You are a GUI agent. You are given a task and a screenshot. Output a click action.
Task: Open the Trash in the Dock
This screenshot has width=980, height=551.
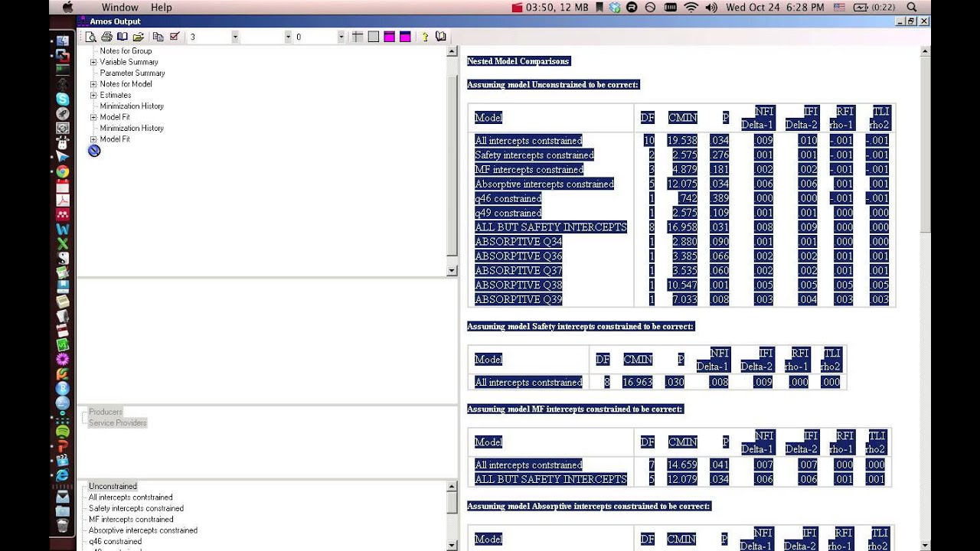(x=63, y=526)
